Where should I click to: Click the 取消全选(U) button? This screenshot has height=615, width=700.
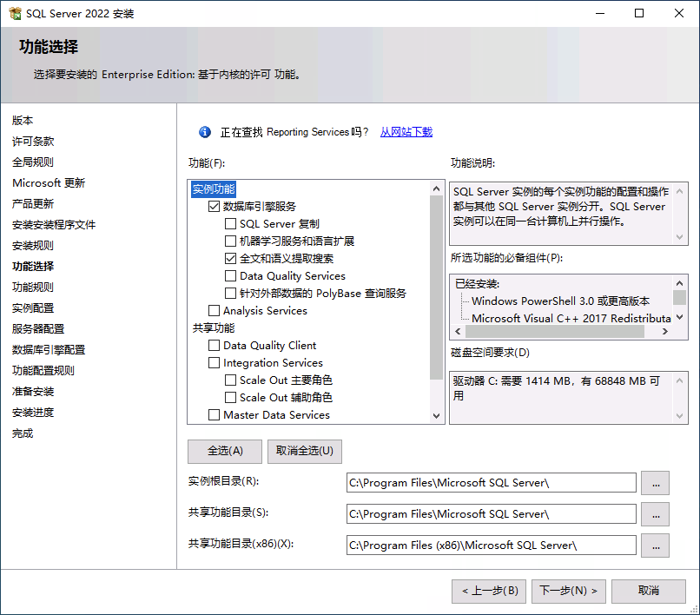coord(306,451)
